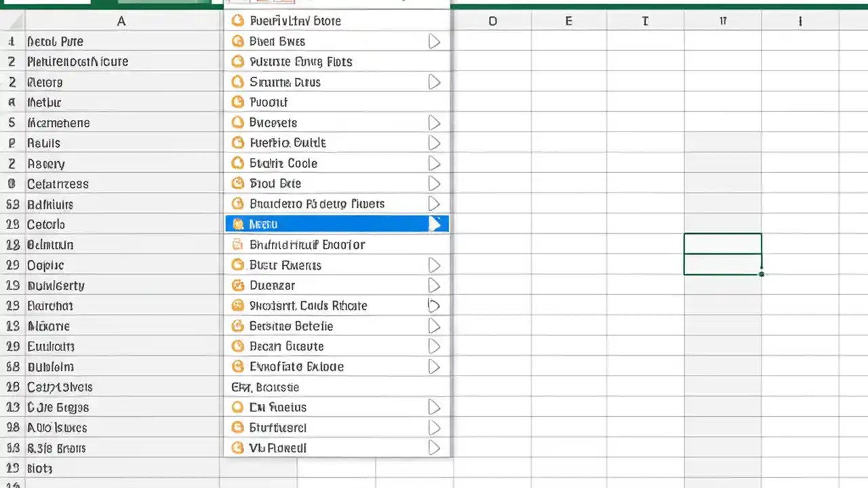This screenshot has width=868, height=488.
Task: Select the cell named "Cetorlo" in column A
Action: pyautogui.click(x=45, y=224)
